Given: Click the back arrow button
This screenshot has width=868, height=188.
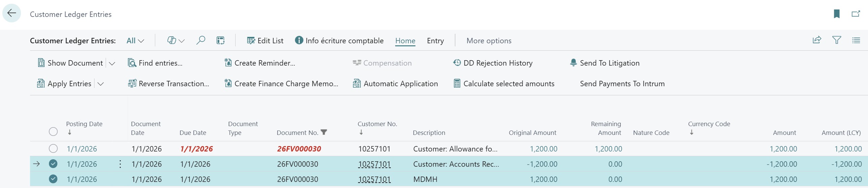Looking at the screenshot, I should click(x=12, y=13).
